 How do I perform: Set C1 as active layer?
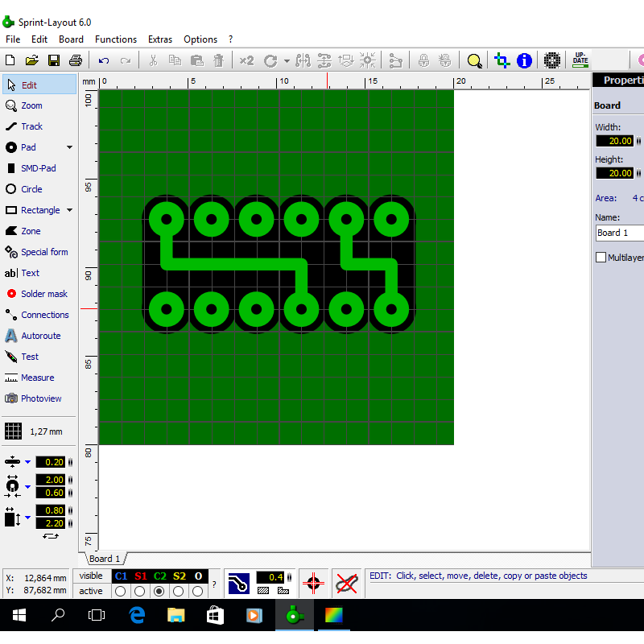point(121,591)
